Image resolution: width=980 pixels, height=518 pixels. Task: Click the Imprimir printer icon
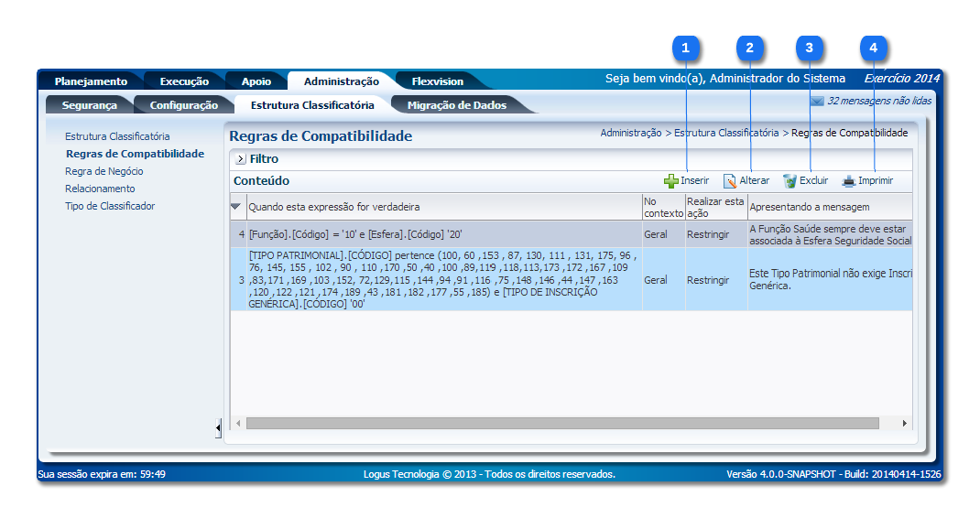click(849, 181)
